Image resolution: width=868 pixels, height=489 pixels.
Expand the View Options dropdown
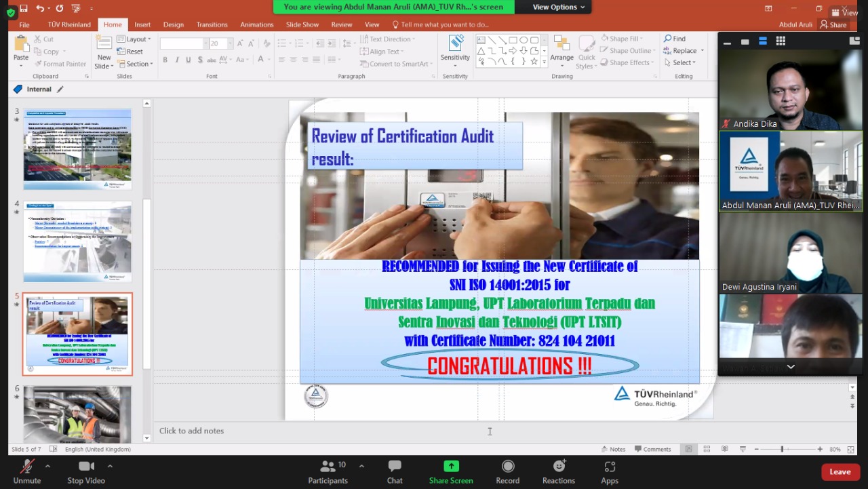click(559, 7)
